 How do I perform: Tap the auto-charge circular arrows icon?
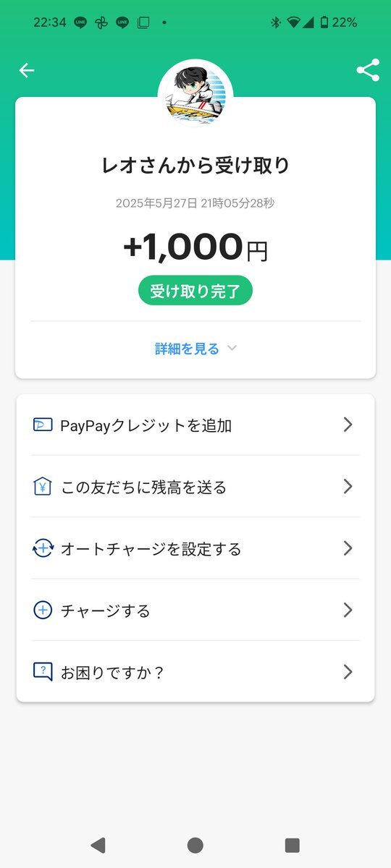pos(43,548)
